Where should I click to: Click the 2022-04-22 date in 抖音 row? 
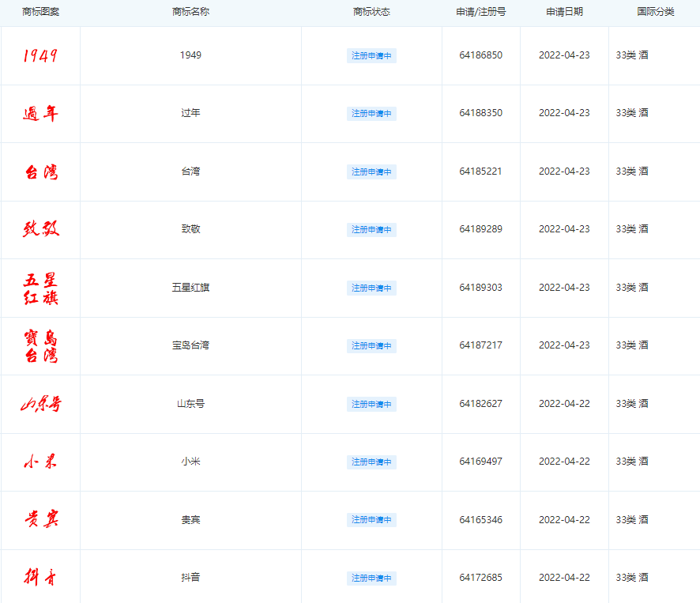[564, 578]
